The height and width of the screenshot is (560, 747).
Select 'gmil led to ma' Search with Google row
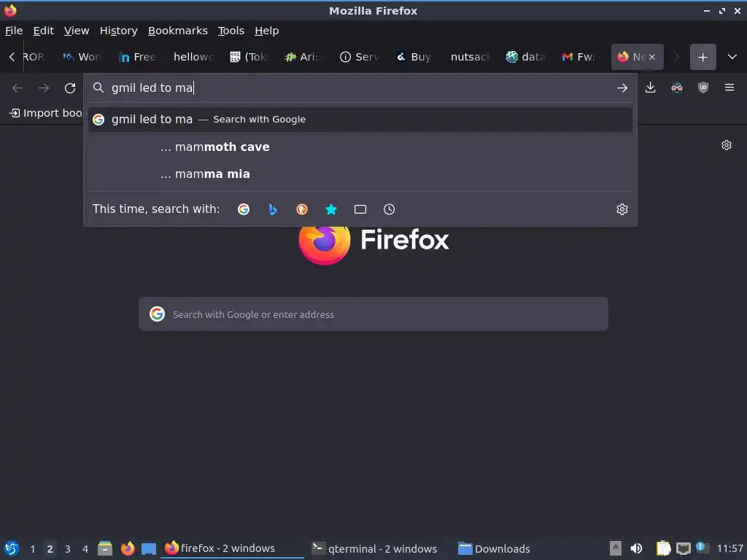(x=360, y=120)
